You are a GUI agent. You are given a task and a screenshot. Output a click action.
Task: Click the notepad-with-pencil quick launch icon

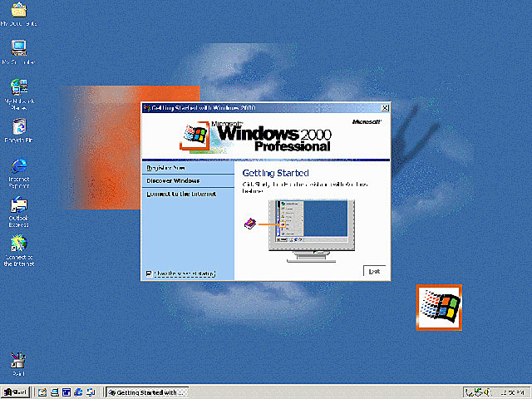(42, 392)
